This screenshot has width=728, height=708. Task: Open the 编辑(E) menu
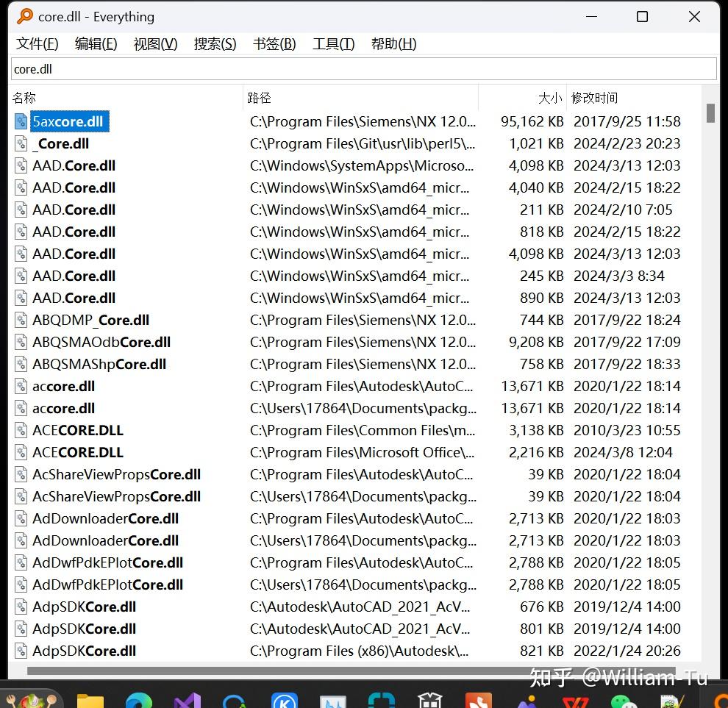point(96,44)
